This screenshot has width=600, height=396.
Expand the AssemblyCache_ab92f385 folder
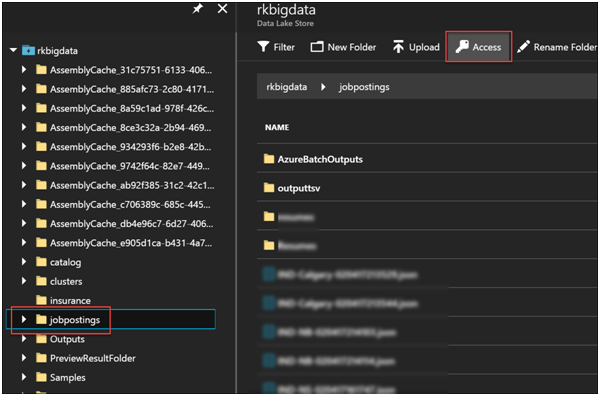(24, 185)
